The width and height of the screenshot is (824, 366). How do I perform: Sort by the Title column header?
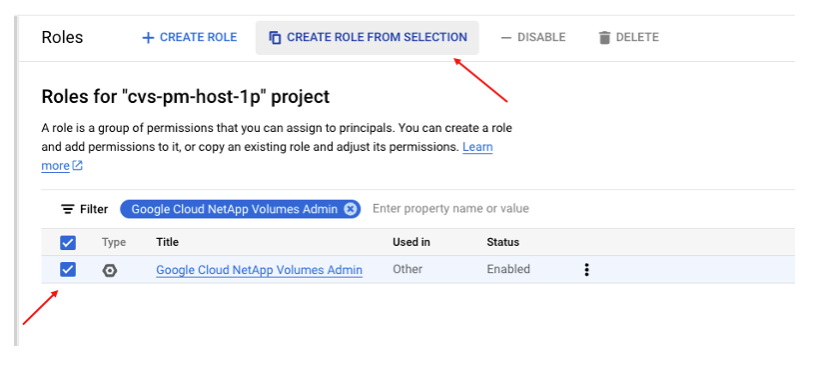(x=167, y=242)
